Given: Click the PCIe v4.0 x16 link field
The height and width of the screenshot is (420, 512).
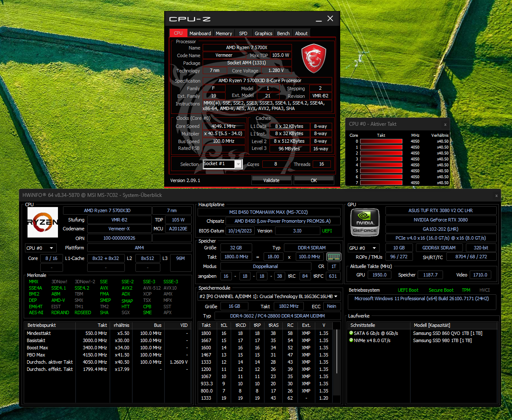Looking at the screenshot, I should [x=440, y=238].
